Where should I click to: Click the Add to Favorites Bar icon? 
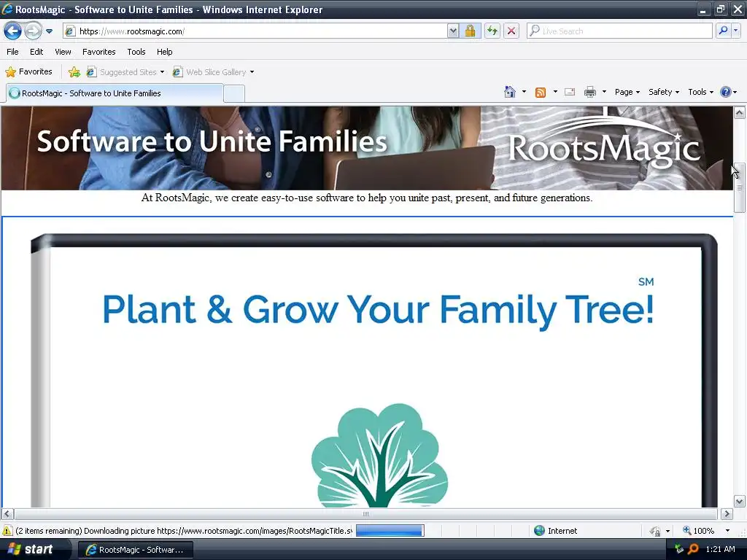(x=74, y=72)
